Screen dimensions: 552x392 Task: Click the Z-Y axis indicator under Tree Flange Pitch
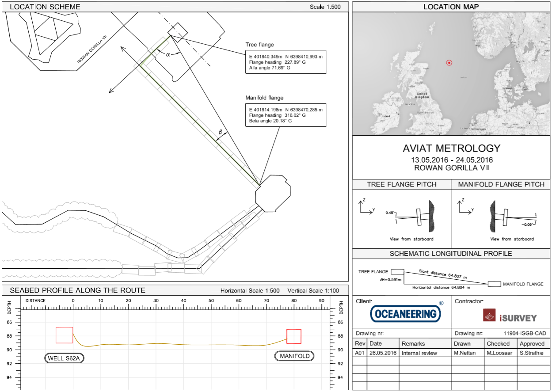point(366,207)
